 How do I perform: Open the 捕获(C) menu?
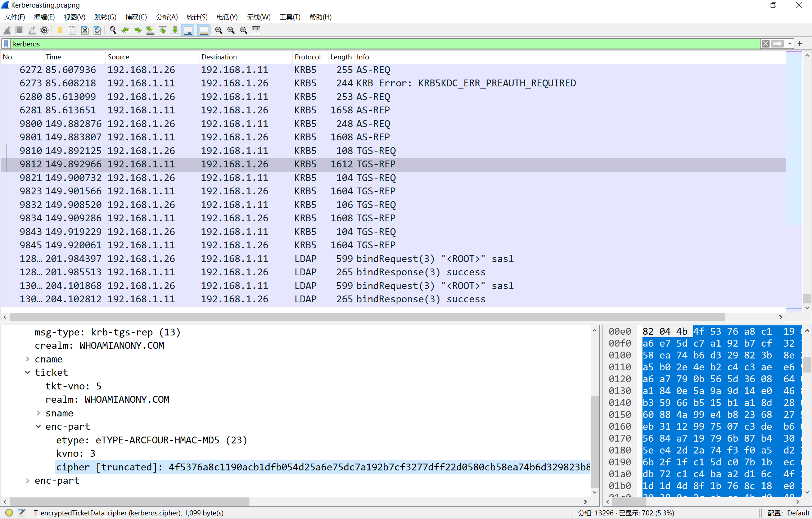point(136,17)
